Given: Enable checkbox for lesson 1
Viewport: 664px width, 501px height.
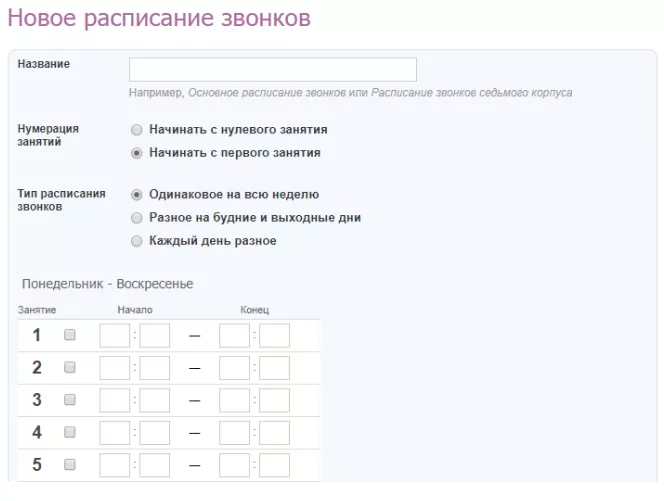Looking at the screenshot, I should pyautogui.click(x=70, y=336).
